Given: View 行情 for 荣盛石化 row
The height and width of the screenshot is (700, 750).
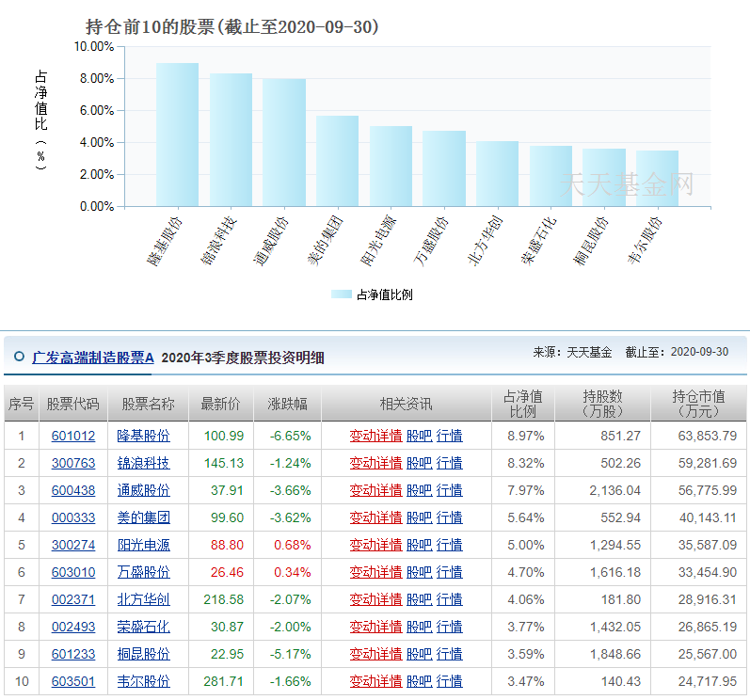Looking at the screenshot, I should [449, 627].
